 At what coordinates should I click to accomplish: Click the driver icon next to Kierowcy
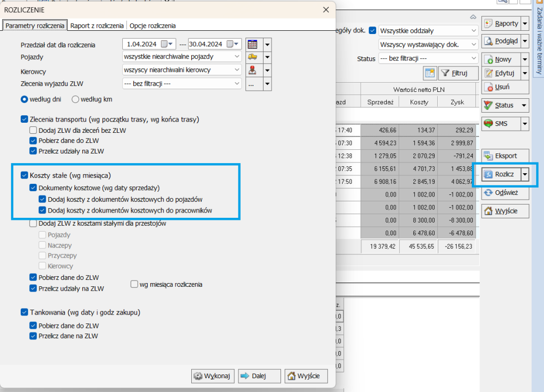click(x=252, y=70)
